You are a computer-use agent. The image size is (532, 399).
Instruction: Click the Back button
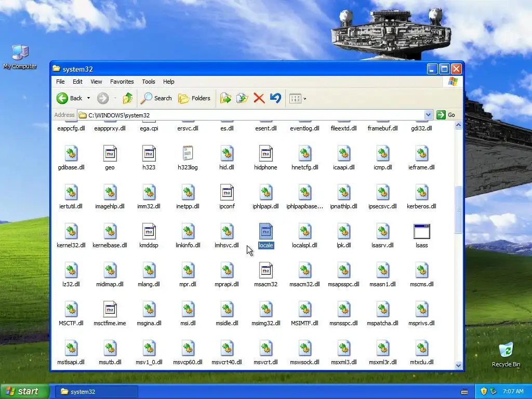[70, 98]
